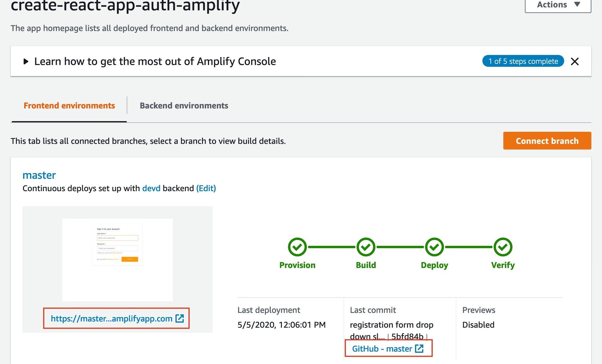Image resolution: width=602 pixels, height=364 pixels.
Task: Click the last deployment date 5/5/2020, 12:06:01 PM
Action: [282, 325]
